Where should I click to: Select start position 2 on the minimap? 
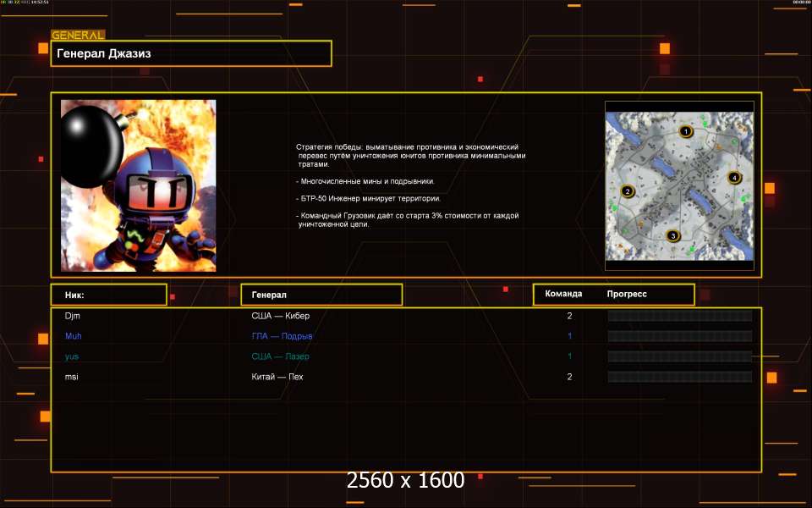628,191
